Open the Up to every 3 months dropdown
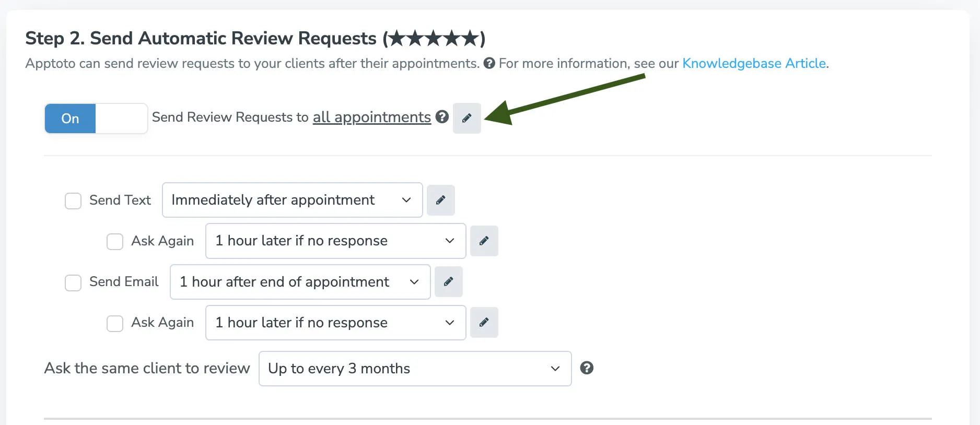The image size is (980, 425). click(414, 369)
